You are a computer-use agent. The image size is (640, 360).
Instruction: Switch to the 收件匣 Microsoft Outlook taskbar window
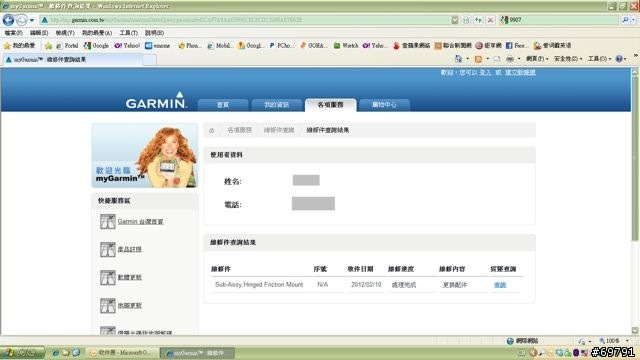[x=122, y=353]
